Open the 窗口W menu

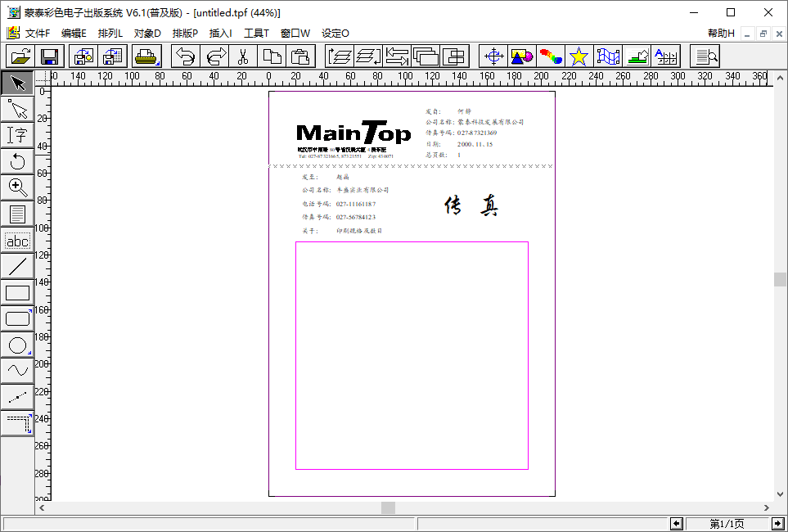(x=295, y=34)
